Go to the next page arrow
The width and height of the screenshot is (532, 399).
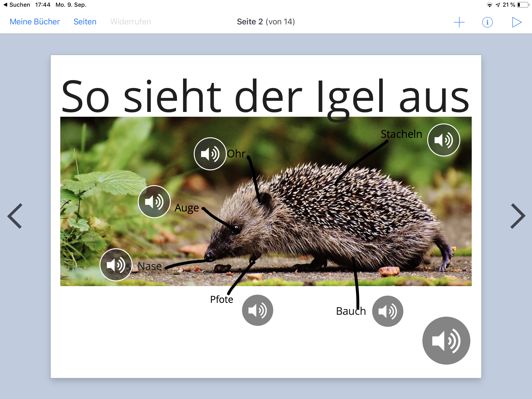tap(518, 216)
